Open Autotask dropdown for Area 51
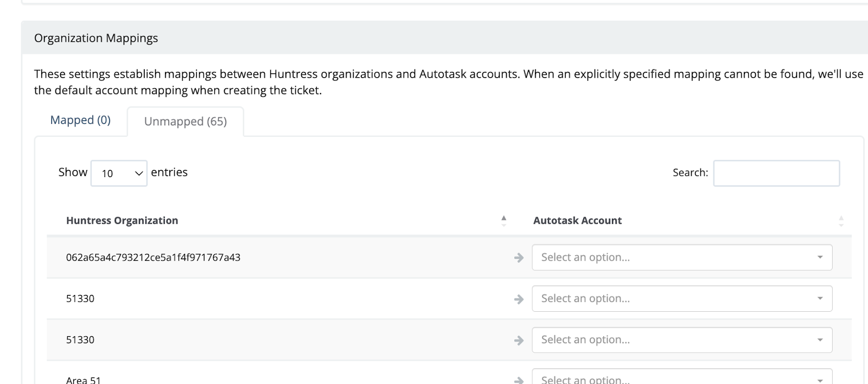The width and height of the screenshot is (868, 384). pos(682,377)
